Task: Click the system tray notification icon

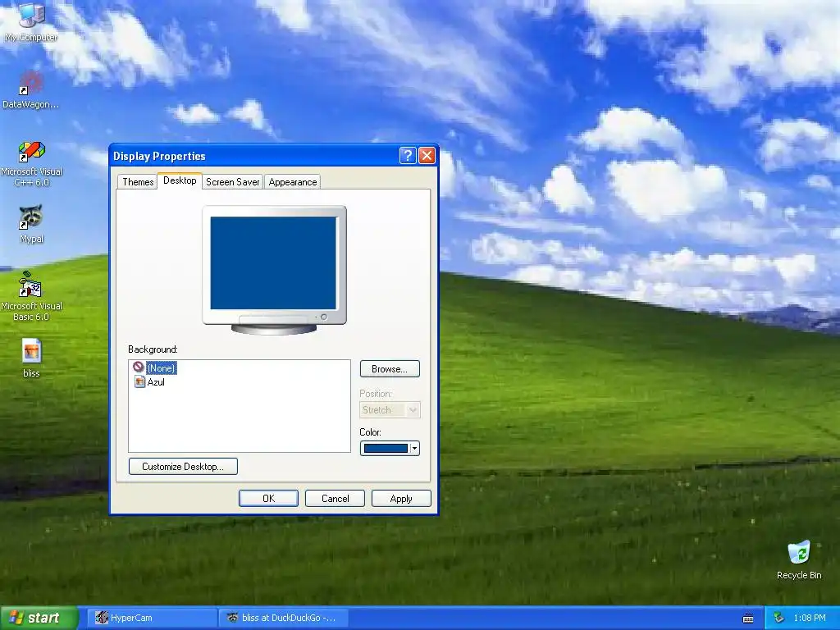Action: click(779, 619)
